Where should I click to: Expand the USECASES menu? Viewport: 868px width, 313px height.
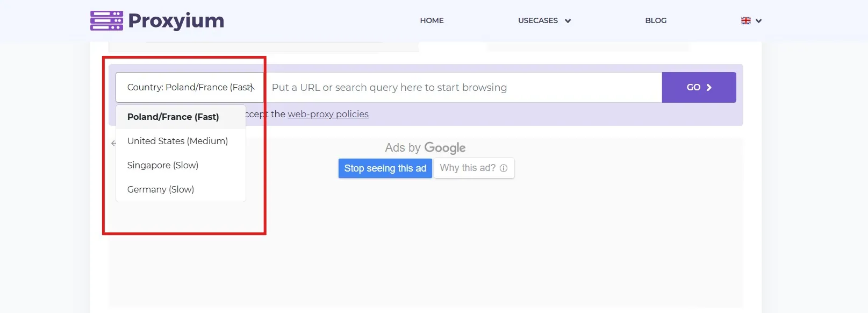(x=544, y=20)
